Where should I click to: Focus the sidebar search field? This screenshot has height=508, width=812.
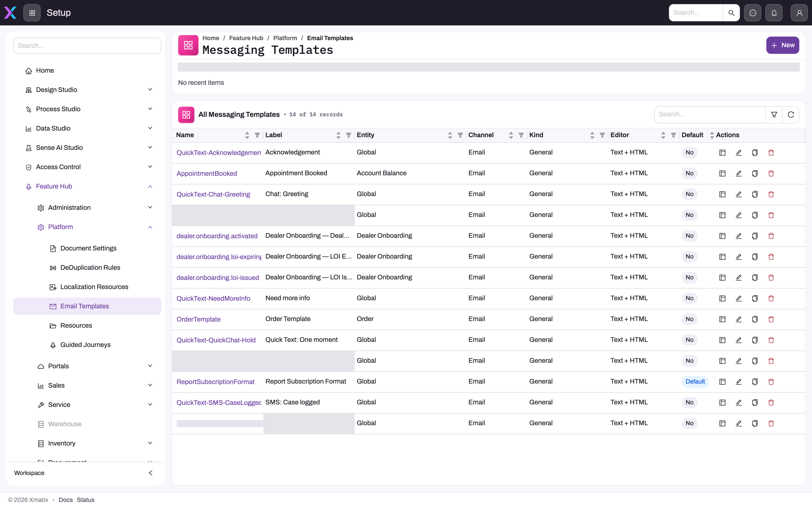[x=87, y=46]
